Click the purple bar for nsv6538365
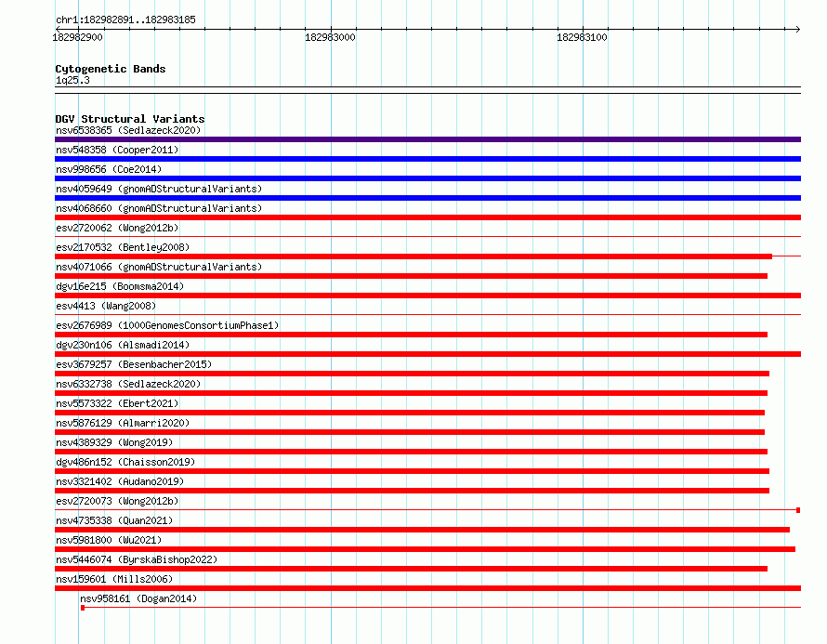This screenshot has width=827, height=644. tap(427, 139)
